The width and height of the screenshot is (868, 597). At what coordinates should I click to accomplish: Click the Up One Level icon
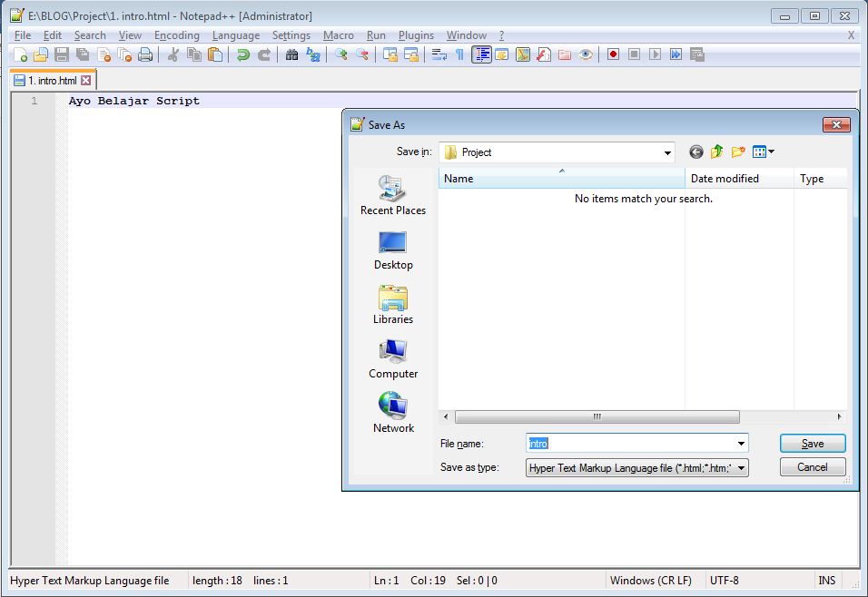(x=717, y=152)
